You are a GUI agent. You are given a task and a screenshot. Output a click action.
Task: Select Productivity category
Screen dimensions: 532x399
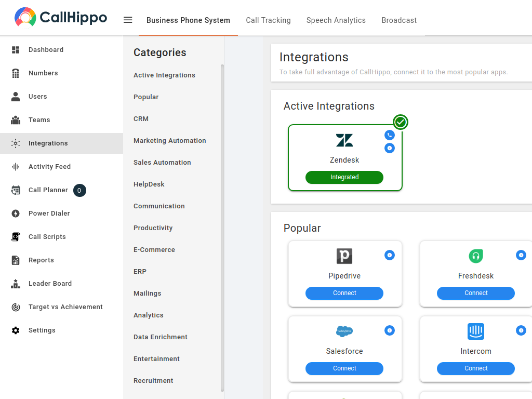pos(153,228)
